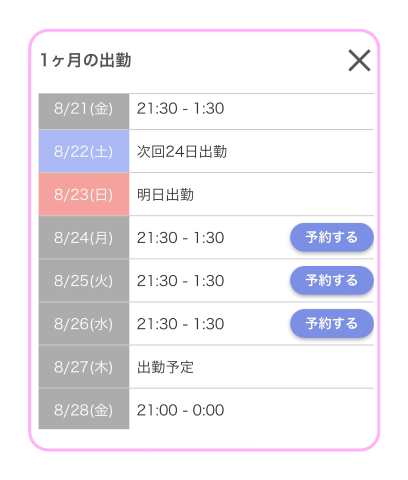This screenshot has height=480, width=408.
Task: Select the 8/28(金) date cell
Action: click(x=84, y=409)
